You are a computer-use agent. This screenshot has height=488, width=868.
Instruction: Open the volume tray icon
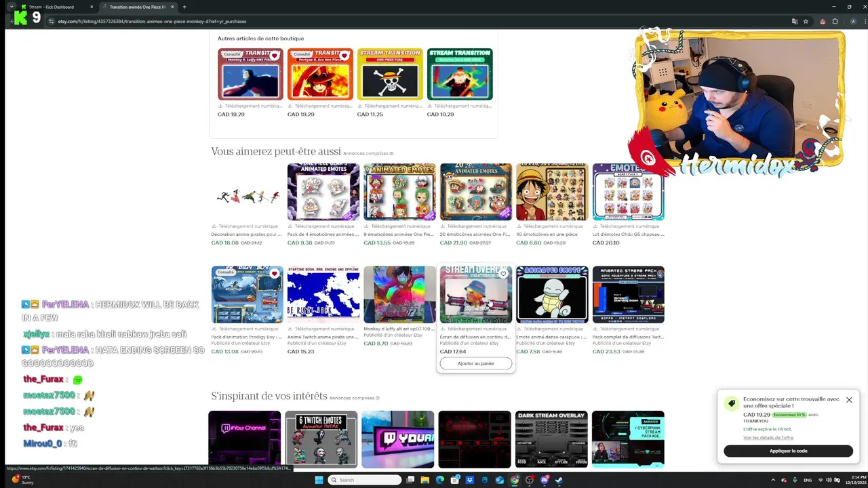[x=829, y=480]
